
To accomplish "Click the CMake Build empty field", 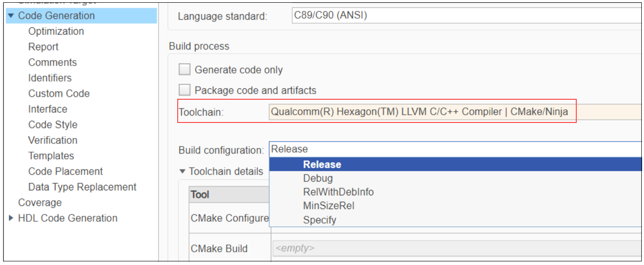I will click(454, 249).
